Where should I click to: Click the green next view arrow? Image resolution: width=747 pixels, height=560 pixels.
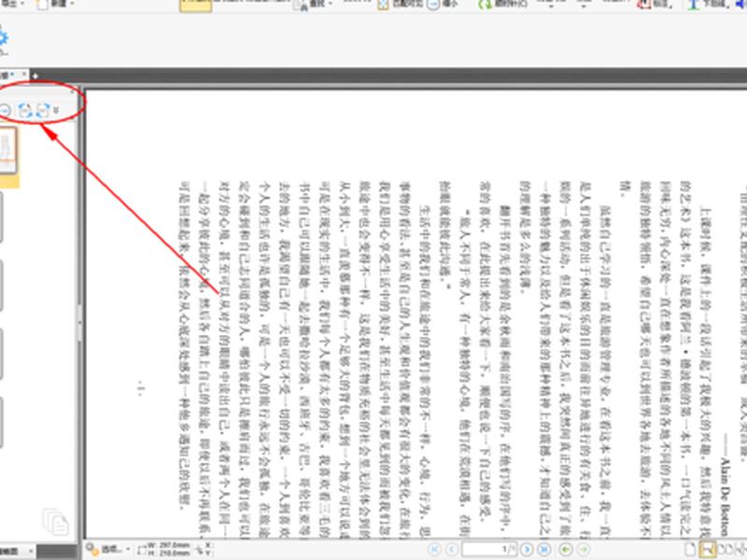[x=584, y=549]
